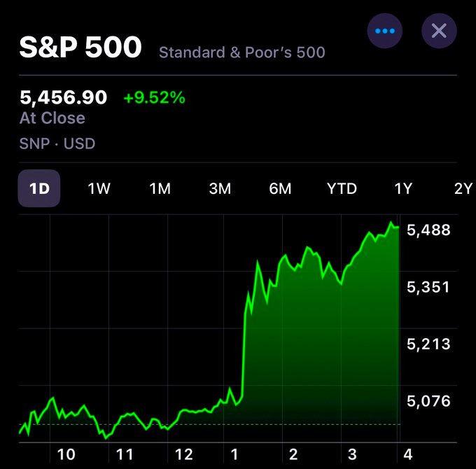Tap the SNP · USD exchange label
The height and width of the screenshot is (469, 476).
[57, 144]
